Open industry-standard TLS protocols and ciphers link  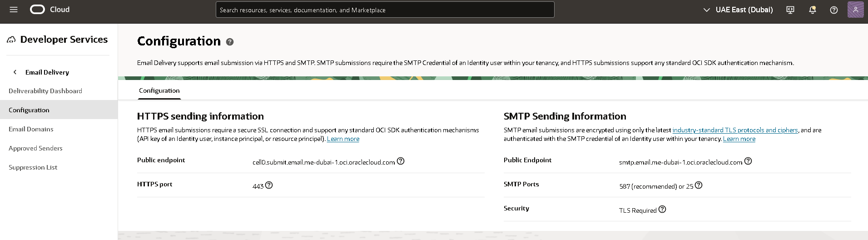point(735,130)
